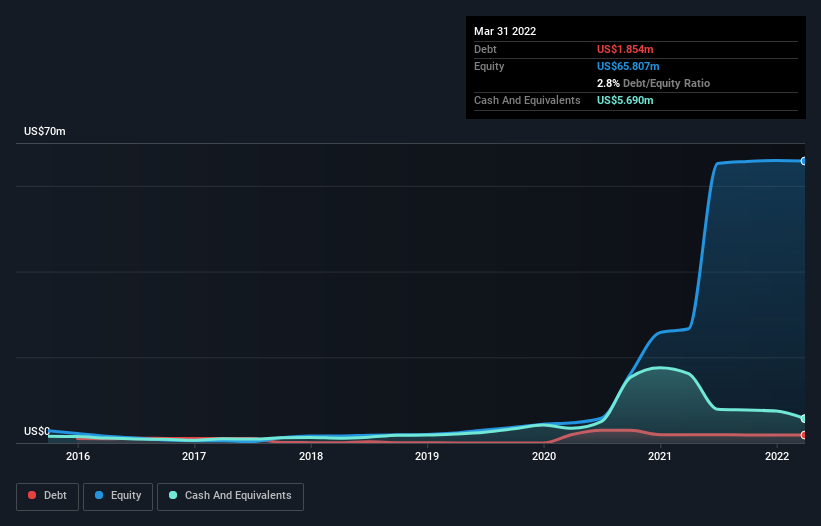Click the 2016 x-axis label
This screenshot has height=526, width=821.
(x=78, y=456)
